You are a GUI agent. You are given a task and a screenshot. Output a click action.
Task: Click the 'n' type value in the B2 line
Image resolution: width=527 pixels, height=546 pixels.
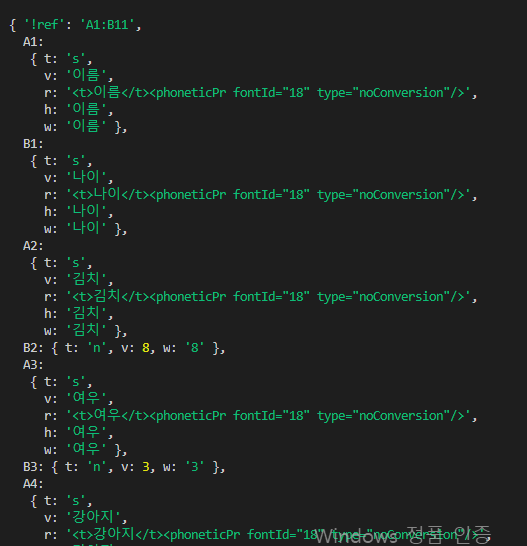96,348
